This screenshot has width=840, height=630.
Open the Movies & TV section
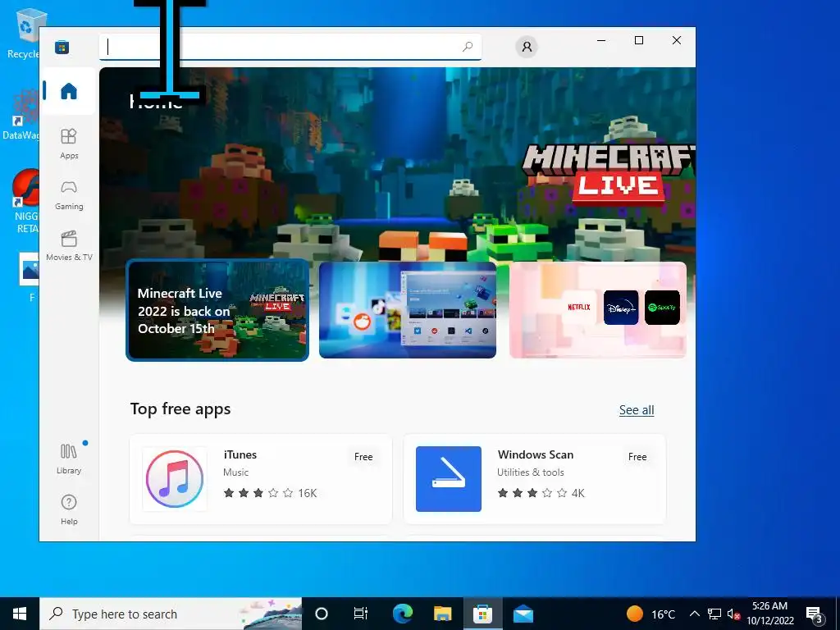point(69,245)
